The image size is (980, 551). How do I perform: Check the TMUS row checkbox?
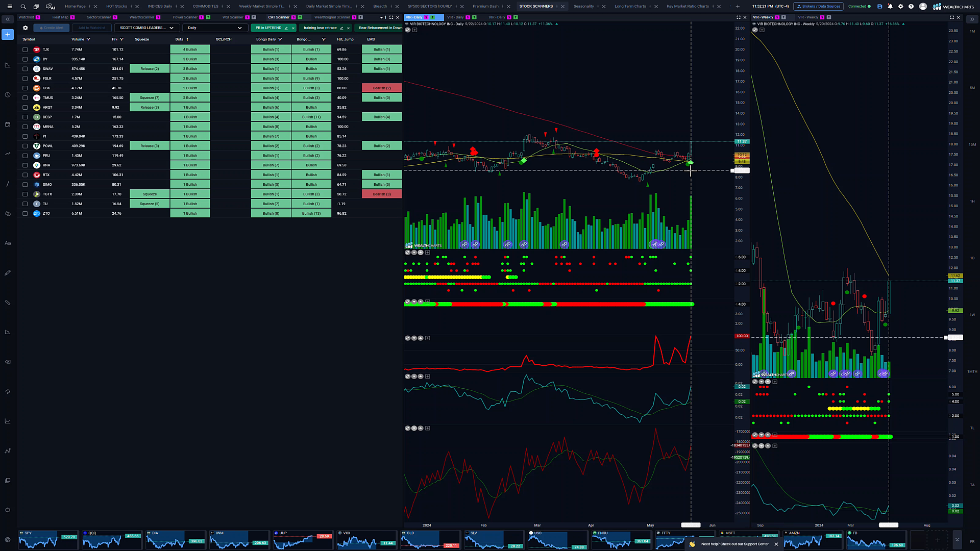click(x=25, y=97)
